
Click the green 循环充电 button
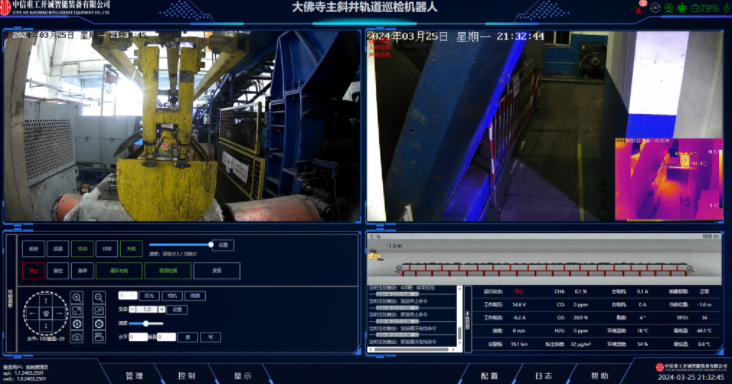pos(119,271)
